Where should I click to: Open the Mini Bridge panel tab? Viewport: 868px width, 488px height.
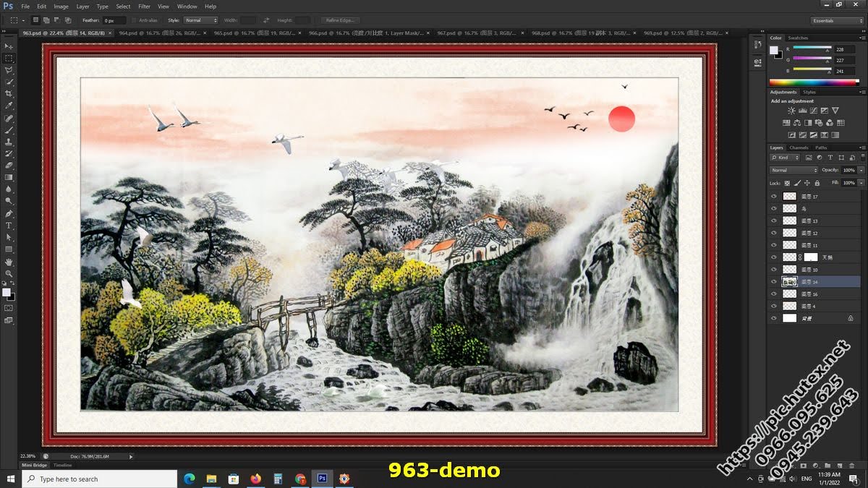tap(35, 465)
